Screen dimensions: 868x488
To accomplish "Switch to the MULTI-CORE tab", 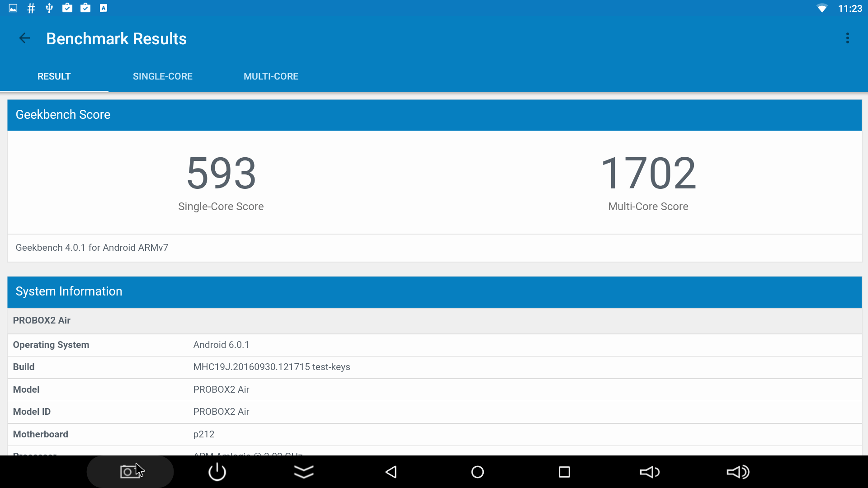I will (271, 76).
